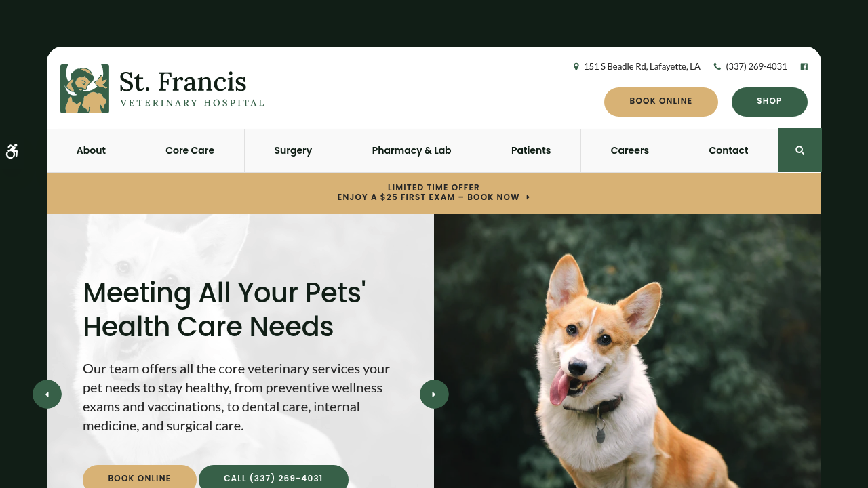868x488 pixels.
Task: Open the Careers menu item
Action: point(630,150)
